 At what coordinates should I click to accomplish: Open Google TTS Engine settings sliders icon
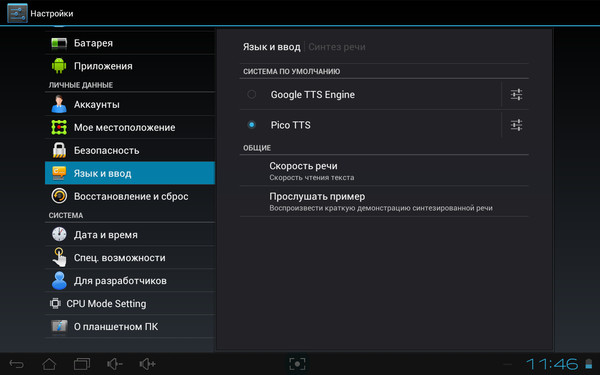pyautogui.click(x=516, y=95)
